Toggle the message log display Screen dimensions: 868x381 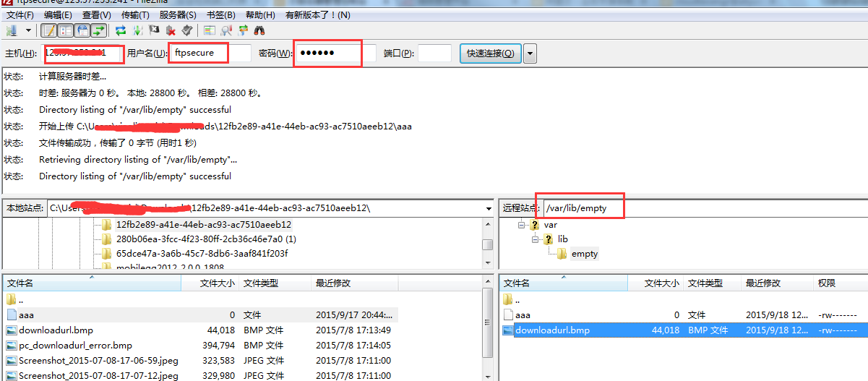[x=48, y=30]
